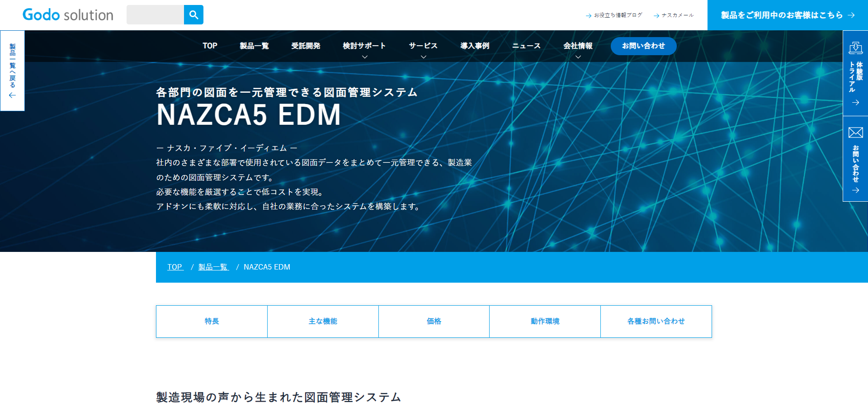Viewport: 868px width, 412px height.
Task: Click arrow on existing customers banner
Action: click(x=851, y=15)
